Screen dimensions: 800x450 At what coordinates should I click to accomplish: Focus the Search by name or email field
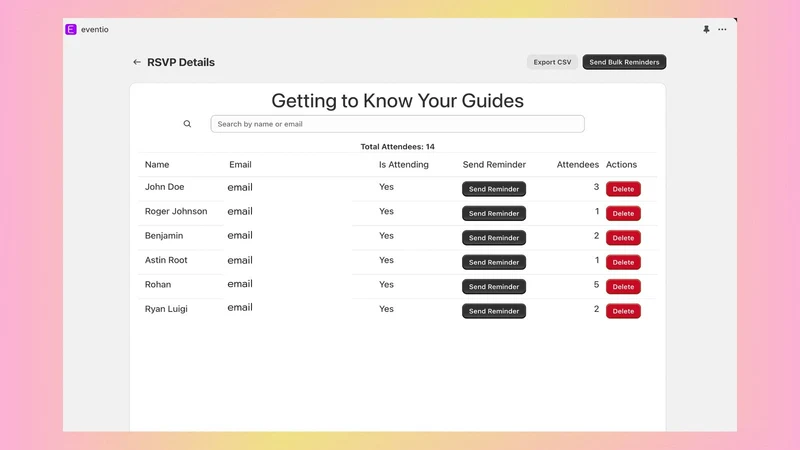click(x=397, y=124)
